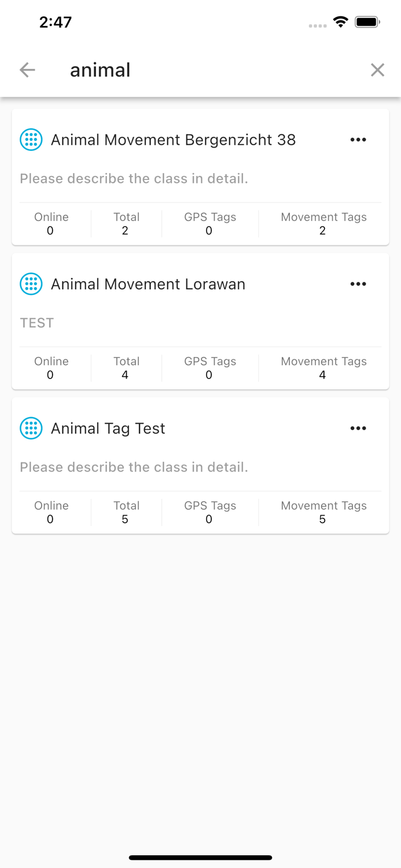Select the Online count on Bergenzicht 38 card
The width and height of the screenshot is (401, 868).
(x=50, y=224)
